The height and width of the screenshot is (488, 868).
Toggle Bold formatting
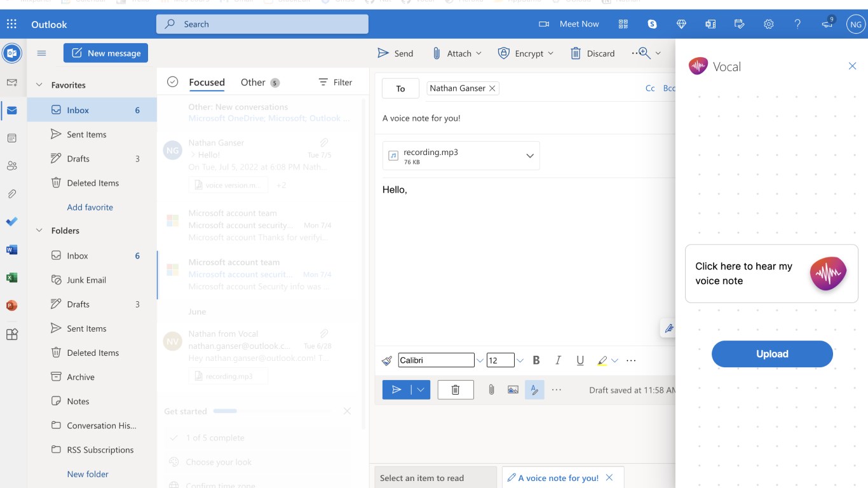pyautogui.click(x=536, y=360)
